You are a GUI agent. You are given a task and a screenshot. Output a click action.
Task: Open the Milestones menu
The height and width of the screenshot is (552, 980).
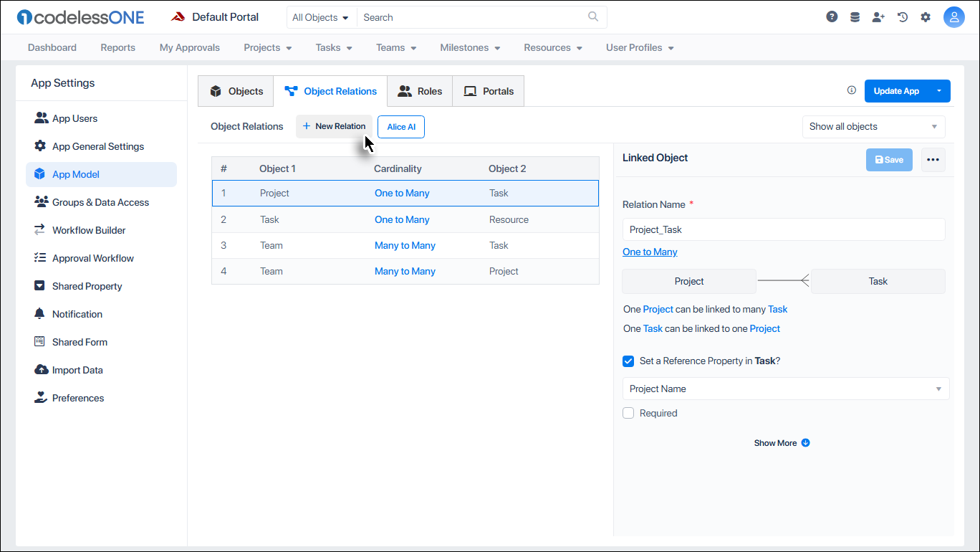coord(469,47)
